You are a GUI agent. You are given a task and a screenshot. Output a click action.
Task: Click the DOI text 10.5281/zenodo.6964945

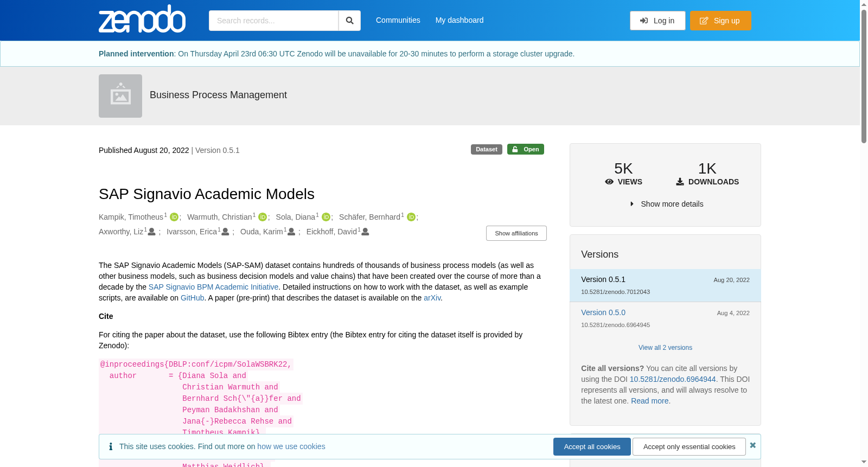615,325
